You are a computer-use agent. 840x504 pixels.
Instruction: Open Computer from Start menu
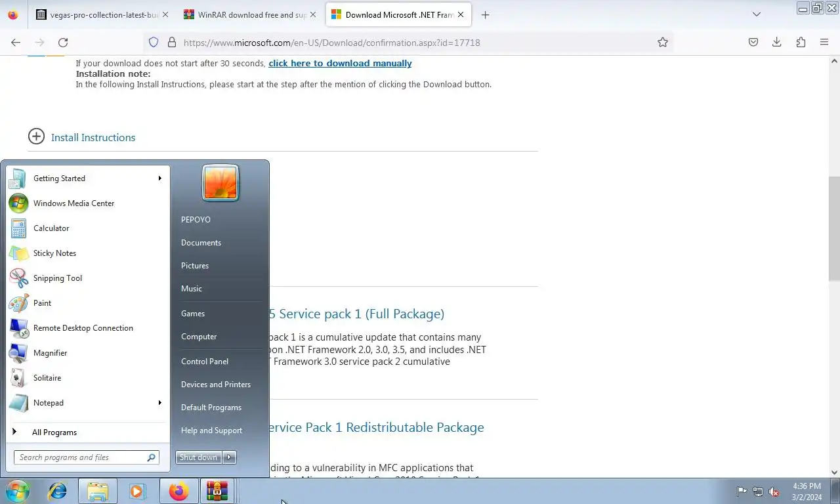point(199,337)
